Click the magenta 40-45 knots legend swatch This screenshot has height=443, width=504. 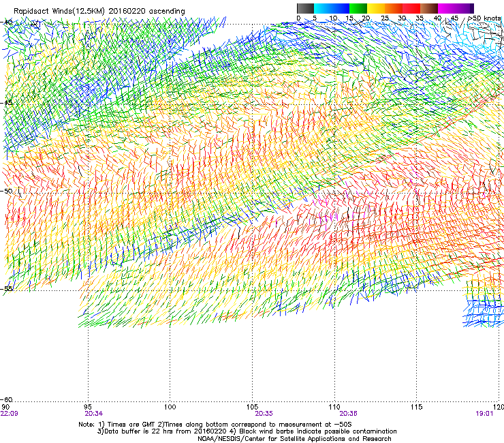[x=447, y=8]
